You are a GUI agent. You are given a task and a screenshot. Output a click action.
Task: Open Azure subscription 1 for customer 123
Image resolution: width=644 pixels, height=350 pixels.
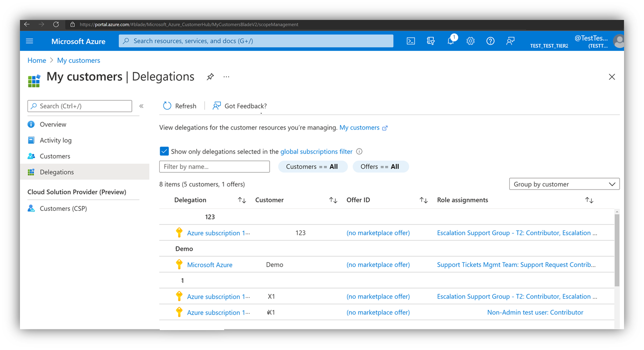click(x=219, y=233)
